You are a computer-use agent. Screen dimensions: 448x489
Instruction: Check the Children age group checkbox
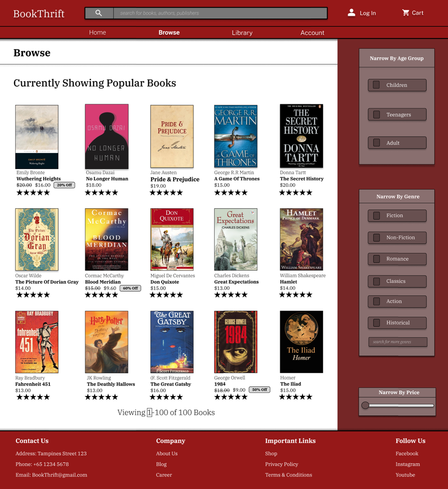[x=377, y=85]
